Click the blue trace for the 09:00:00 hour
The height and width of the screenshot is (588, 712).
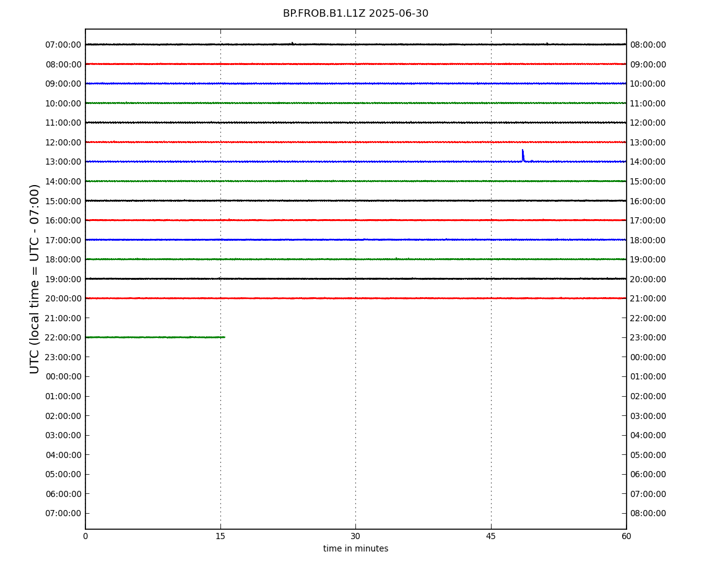(x=355, y=84)
